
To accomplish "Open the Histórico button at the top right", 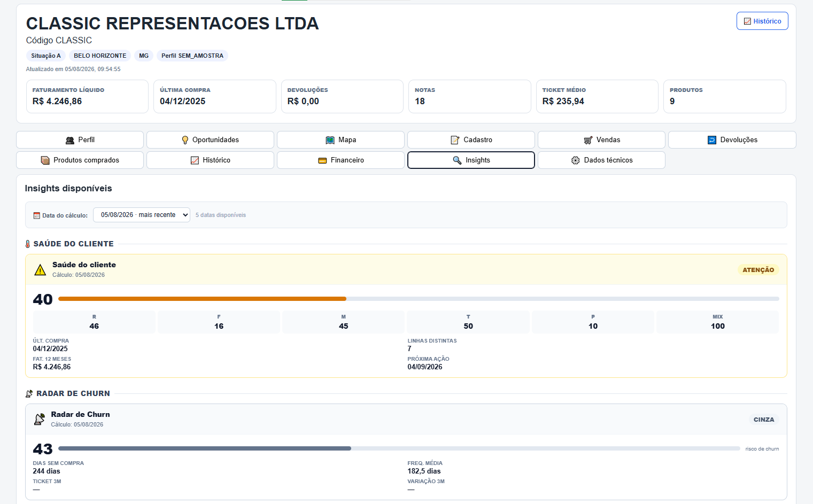I will [x=762, y=21].
